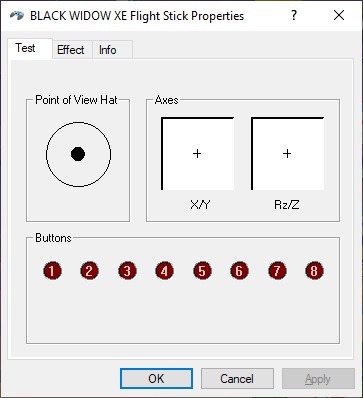Click the X/Y label under the axes box
This screenshot has height=398, width=363.
(200, 205)
